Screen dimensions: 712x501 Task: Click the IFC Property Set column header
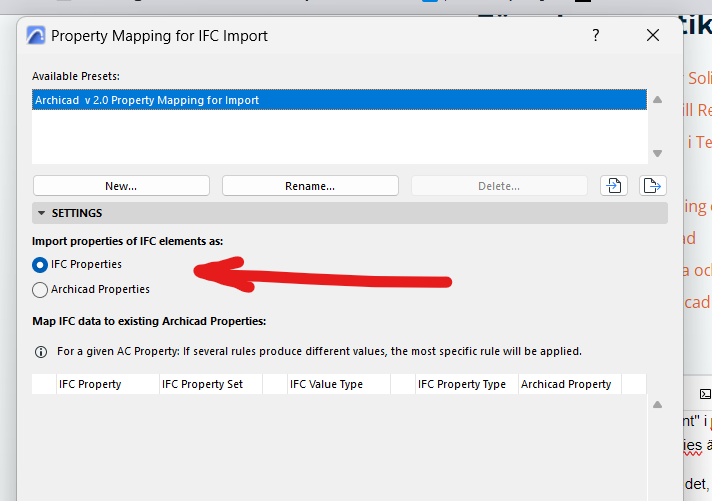tap(202, 384)
